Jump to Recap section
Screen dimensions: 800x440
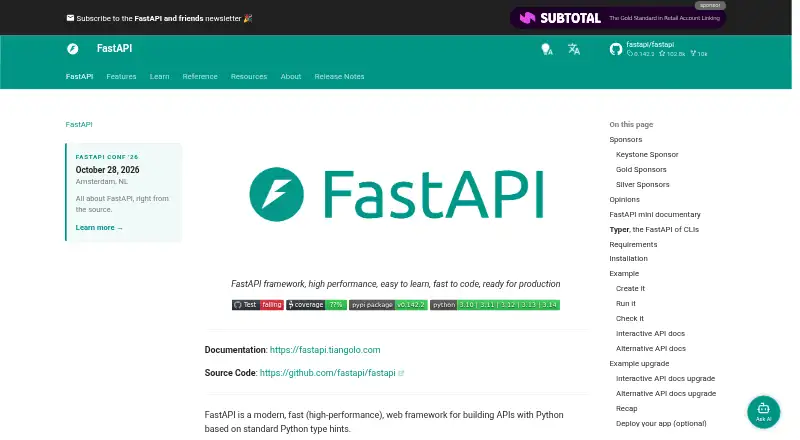click(627, 409)
